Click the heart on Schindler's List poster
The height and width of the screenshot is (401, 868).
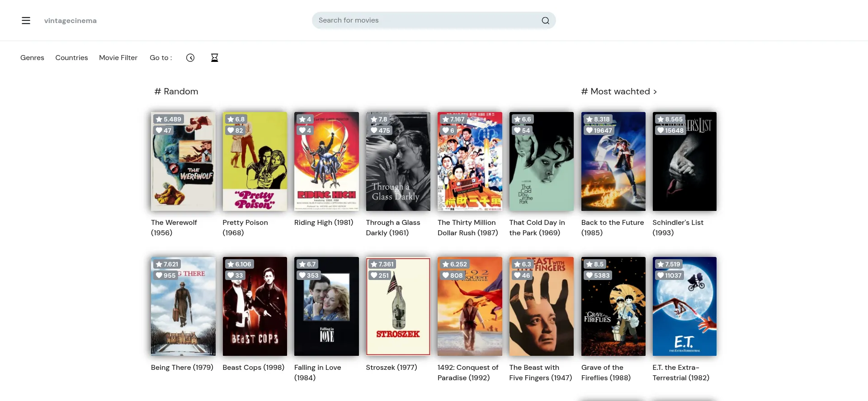(x=660, y=131)
